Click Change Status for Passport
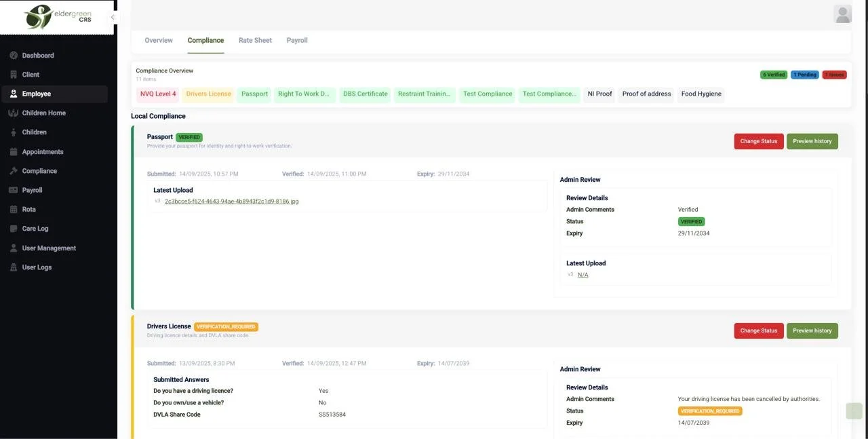 click(x=759, y=141)
